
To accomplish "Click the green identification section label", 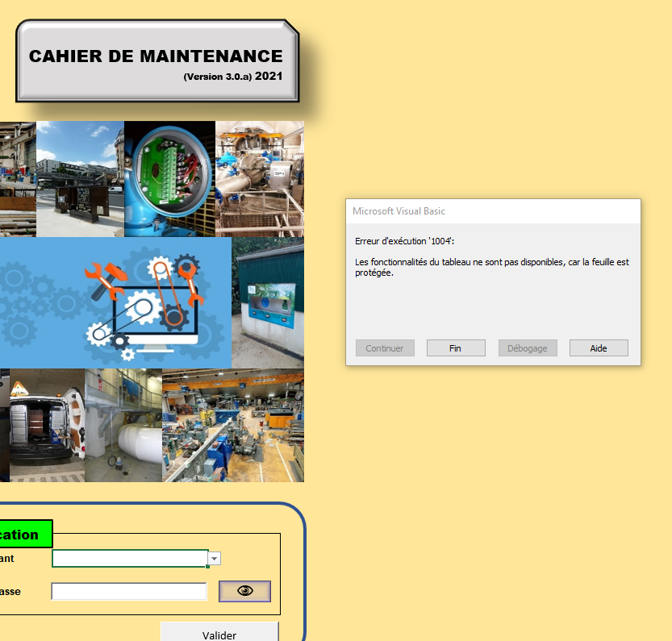I will point(24,535).
